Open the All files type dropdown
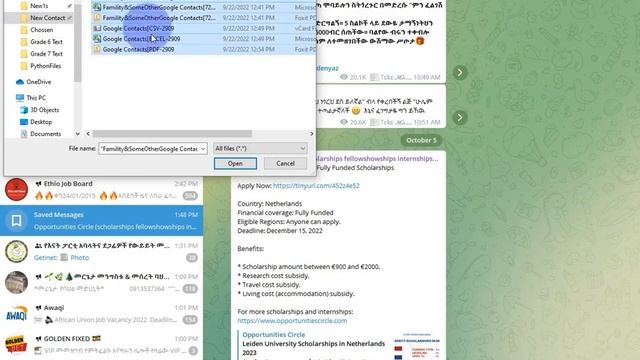 click(260, 149)
